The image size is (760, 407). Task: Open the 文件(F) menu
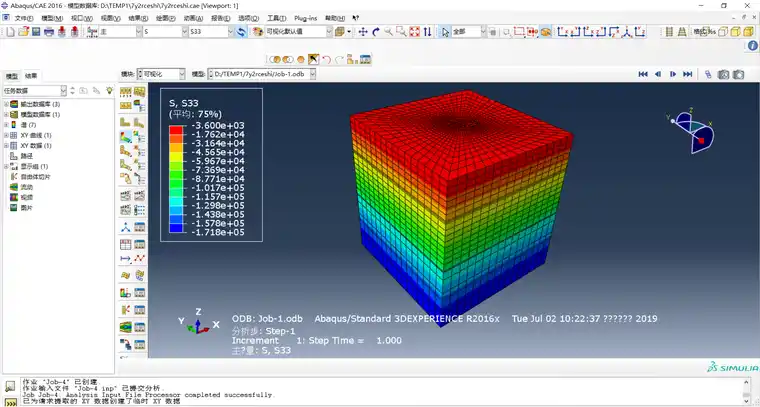24,18
